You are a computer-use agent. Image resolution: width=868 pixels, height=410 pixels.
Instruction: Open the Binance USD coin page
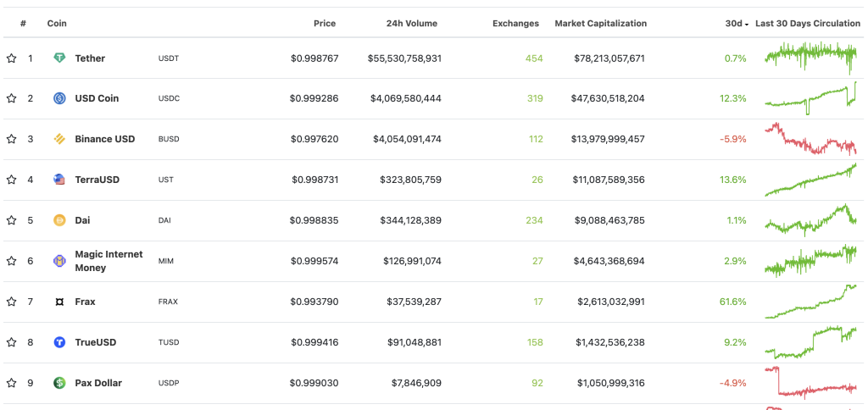(105, 139)
